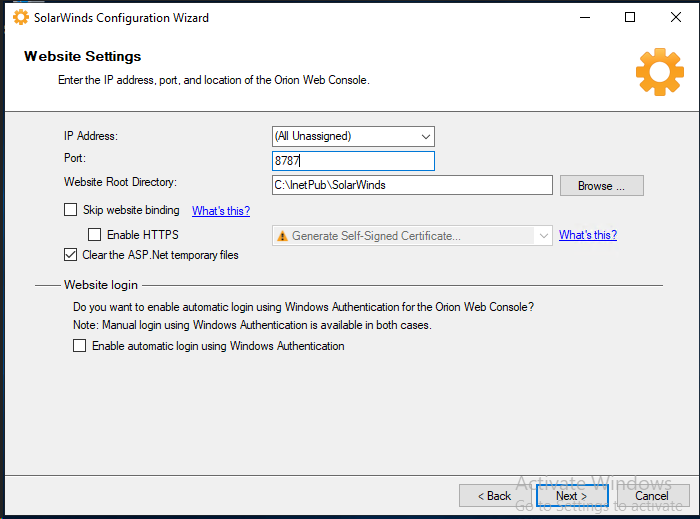
Task: Close the SolarWinds Configuration Wizard
Action: (675, 17)
